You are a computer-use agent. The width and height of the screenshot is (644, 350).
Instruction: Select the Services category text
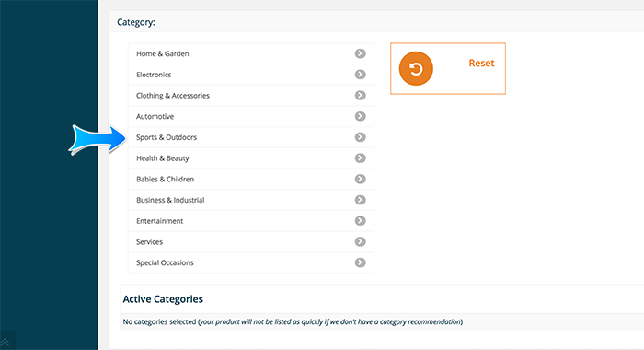[x=149, y=242]
